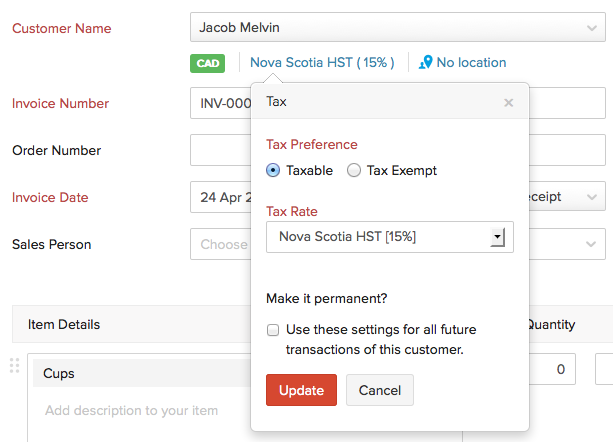Open the payment terms receipt dropdown
The width and height of the screenshot is (613, 442).
tap(566, 197)
